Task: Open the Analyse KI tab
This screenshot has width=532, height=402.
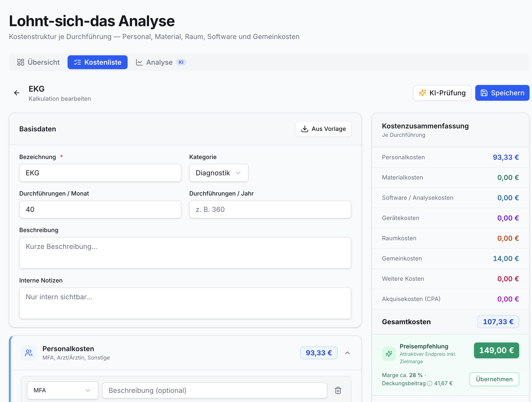Action: (x=161, y=62)
